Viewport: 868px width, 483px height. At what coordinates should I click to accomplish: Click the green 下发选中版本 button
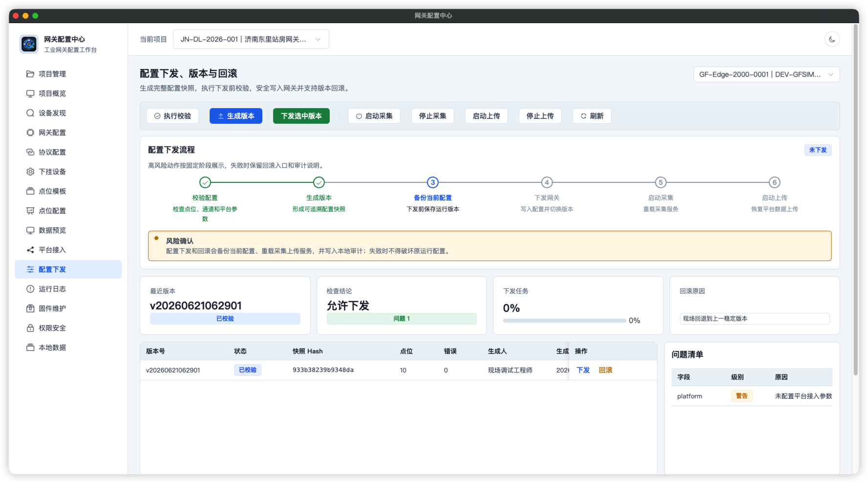301,116
